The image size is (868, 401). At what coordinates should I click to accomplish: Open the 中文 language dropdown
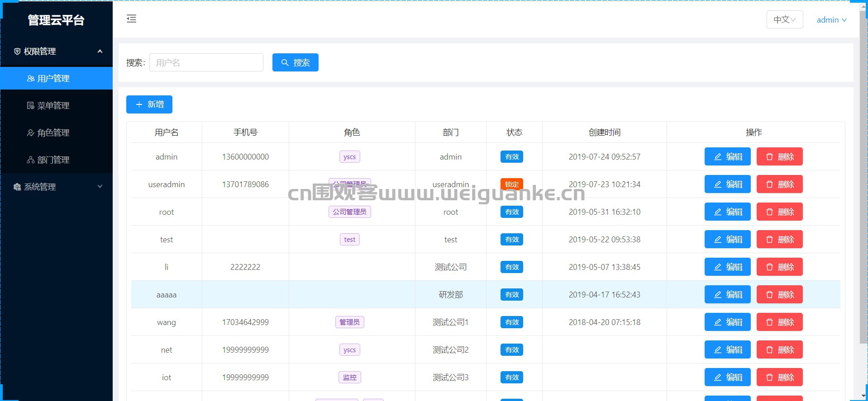(785, 19)
